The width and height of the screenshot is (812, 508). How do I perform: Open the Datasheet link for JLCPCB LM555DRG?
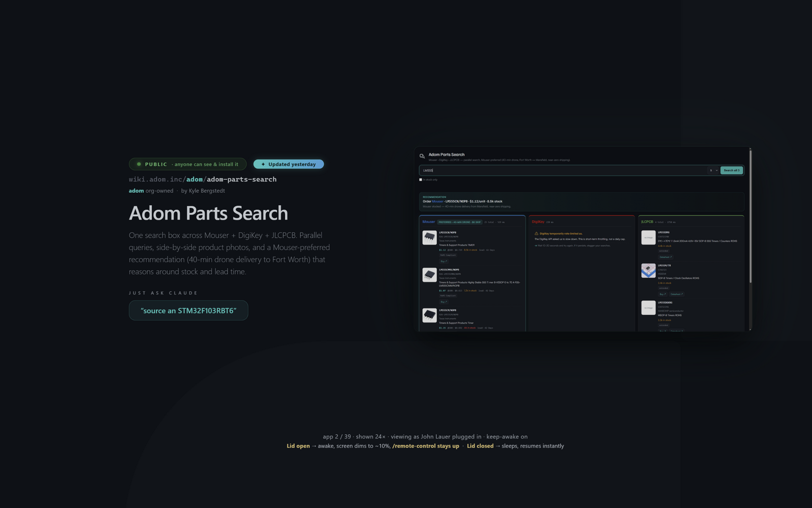point(665,257)
